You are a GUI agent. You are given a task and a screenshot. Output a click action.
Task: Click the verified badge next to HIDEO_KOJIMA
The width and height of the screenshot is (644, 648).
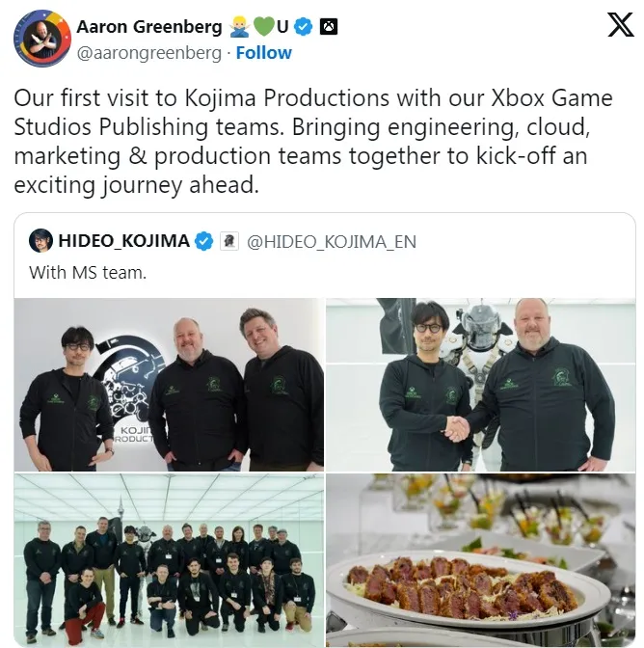click(203, 241)
